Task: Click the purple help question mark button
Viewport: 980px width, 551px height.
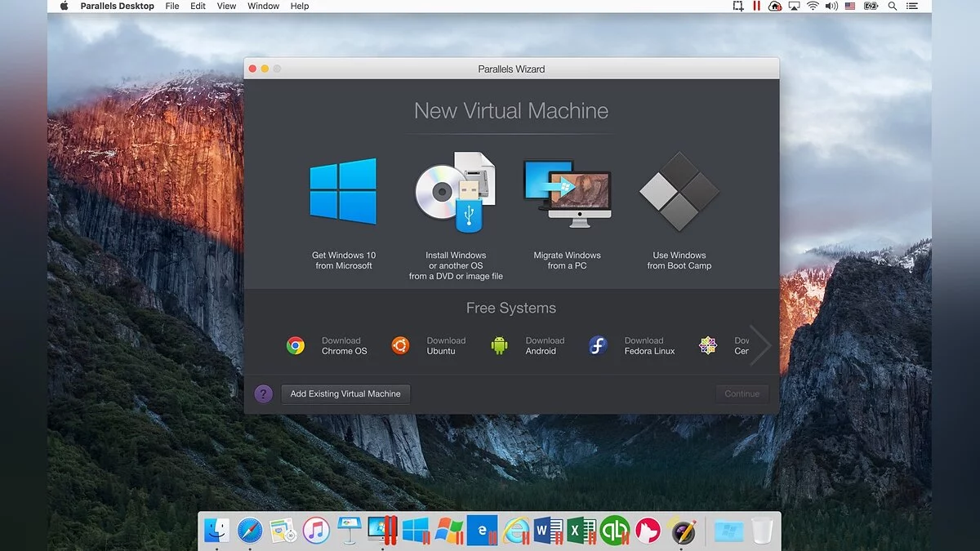Action: [x=263, y=394]
